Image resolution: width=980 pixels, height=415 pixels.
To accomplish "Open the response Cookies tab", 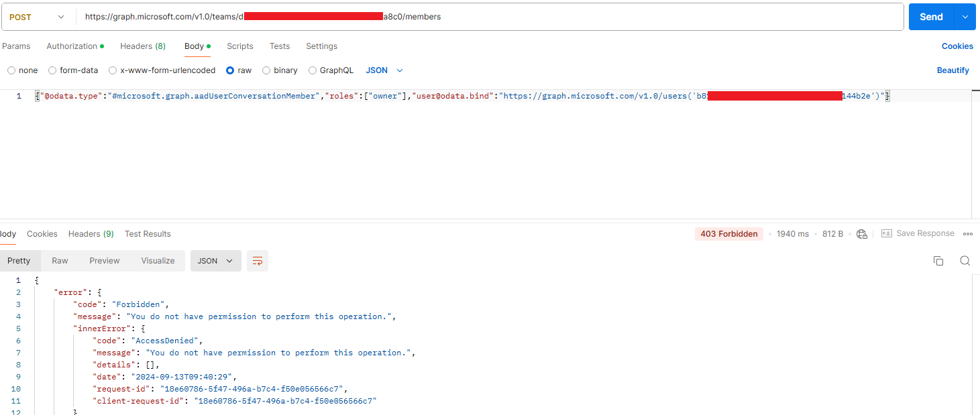I will (42, 234).
